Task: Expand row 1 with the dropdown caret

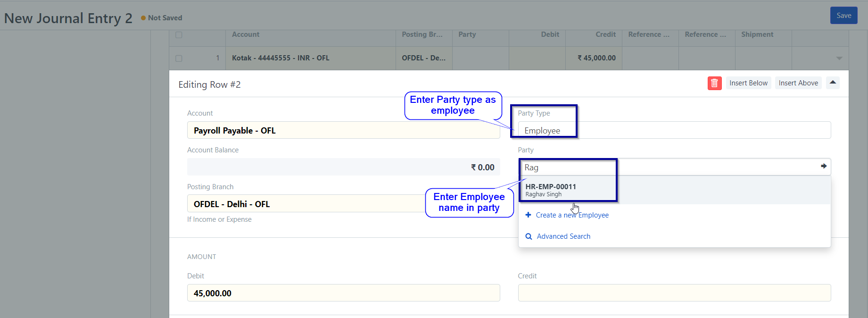Action: 839,58
